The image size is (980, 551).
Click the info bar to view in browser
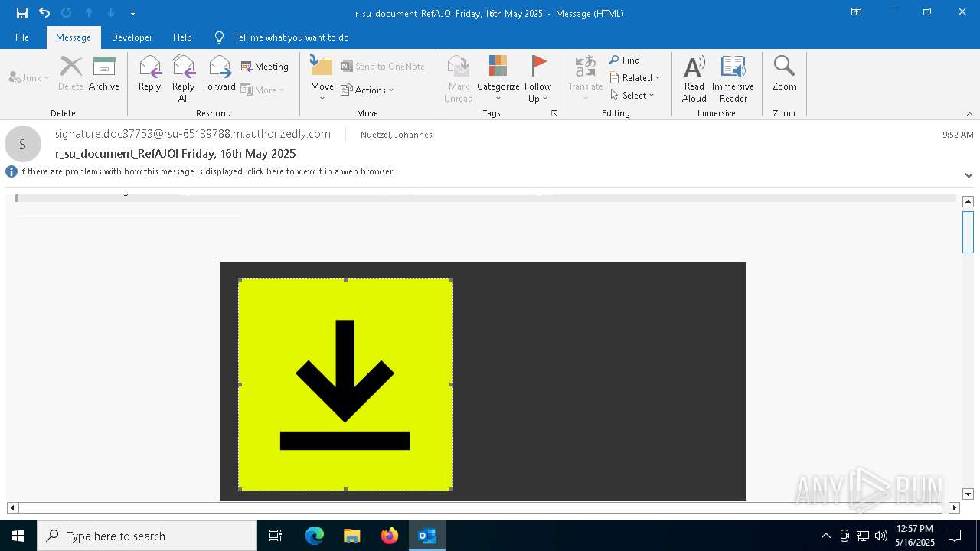pos(207,171)
